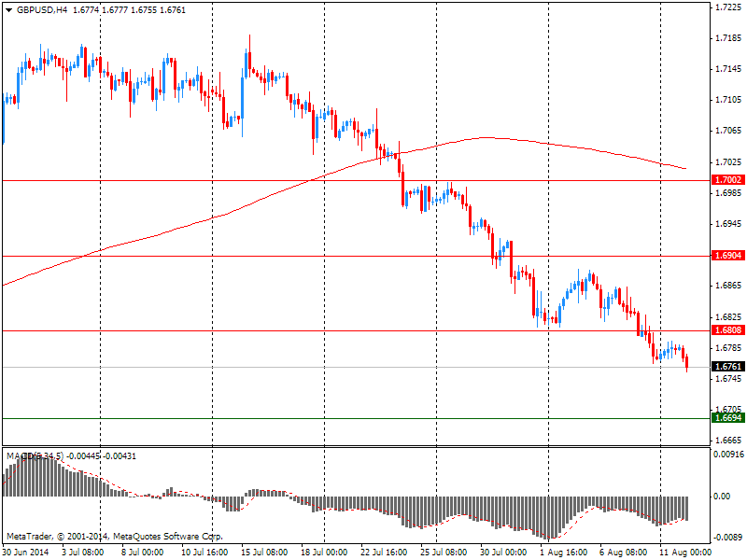The width and height of the screenshot is (747, 560).
Task: Click the 11 Aug 00:00 time label
Action: [685, 553]
